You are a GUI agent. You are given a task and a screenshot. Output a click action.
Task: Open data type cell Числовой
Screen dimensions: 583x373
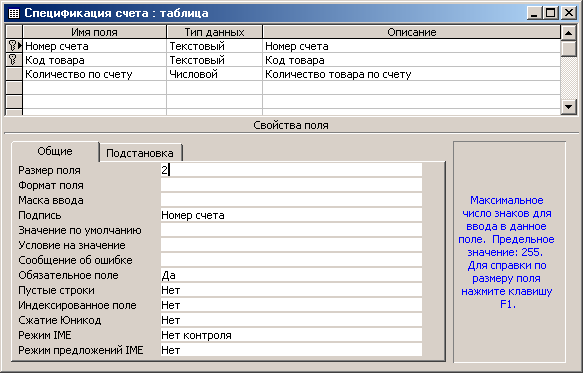pyautogui.click(x=215, y=74)
